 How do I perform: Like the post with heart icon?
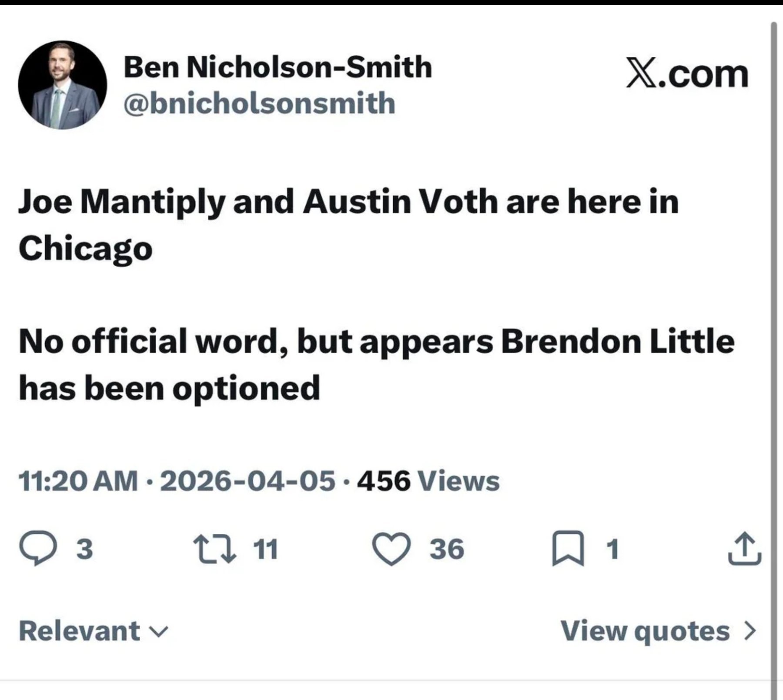pos(391,549)
